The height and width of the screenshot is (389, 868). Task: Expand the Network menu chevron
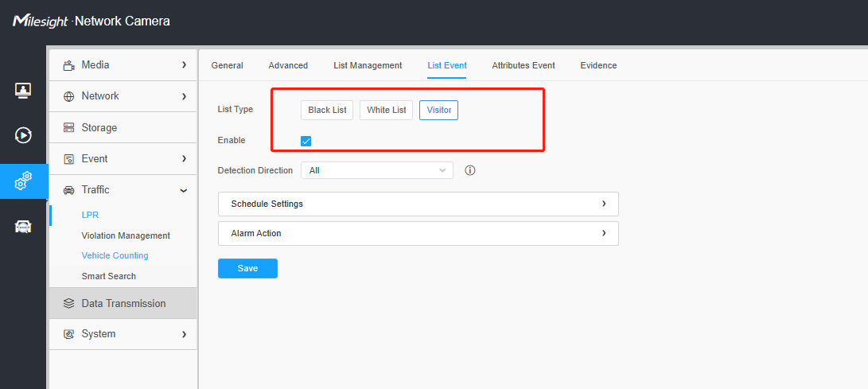coord(184,96)
